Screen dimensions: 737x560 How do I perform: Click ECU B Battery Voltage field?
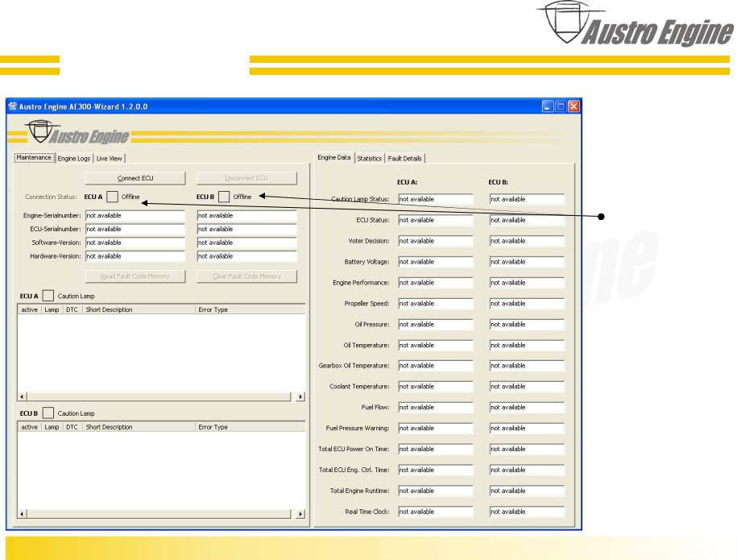point(527,262)
